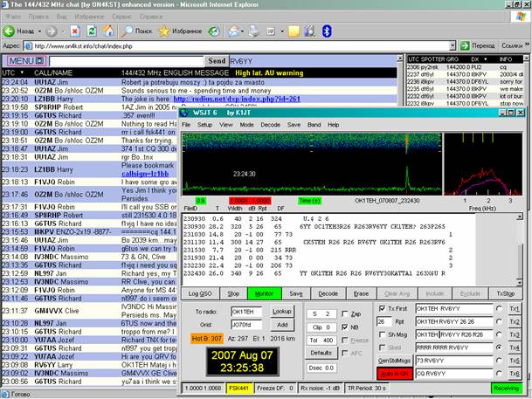Open the WSJT Setup menu
This screenshot has width=532, height=399.
204,125
